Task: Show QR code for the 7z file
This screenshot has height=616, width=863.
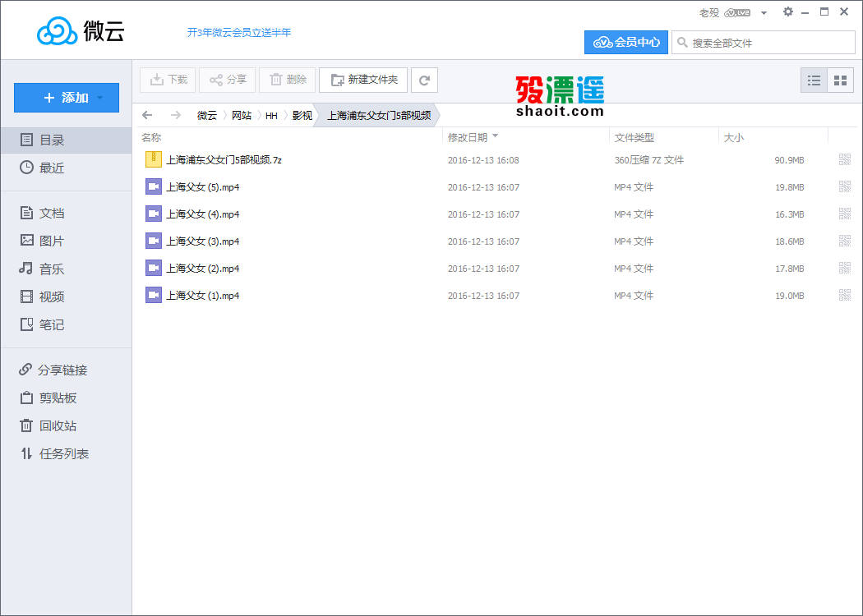Action: [x=845, y=159]
